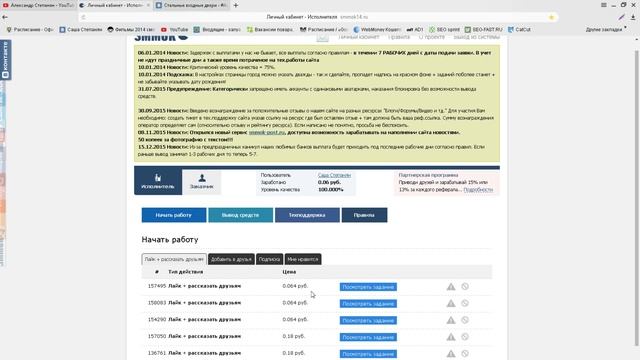Open the Правила blue button
640x360 pixels.
(x=364, y=215)
